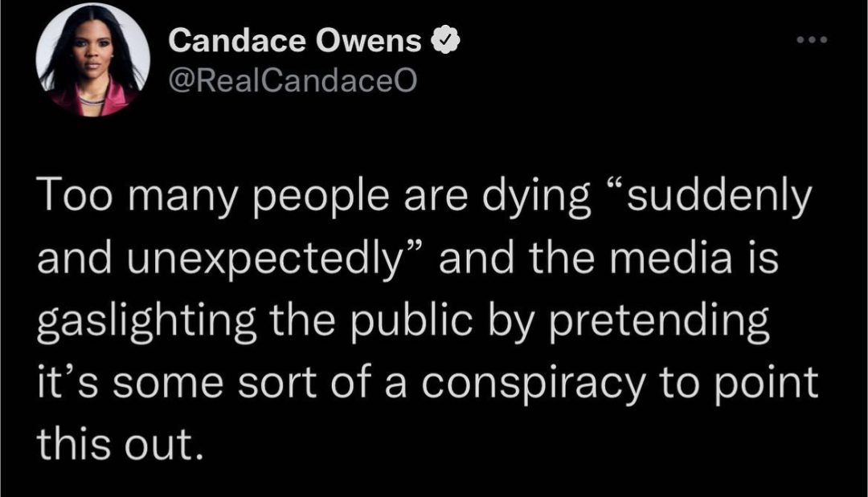Open the @RealCandaceO handle link
Image resolution: width=868 pixels, height=497 pixels.
coord(292,81)
